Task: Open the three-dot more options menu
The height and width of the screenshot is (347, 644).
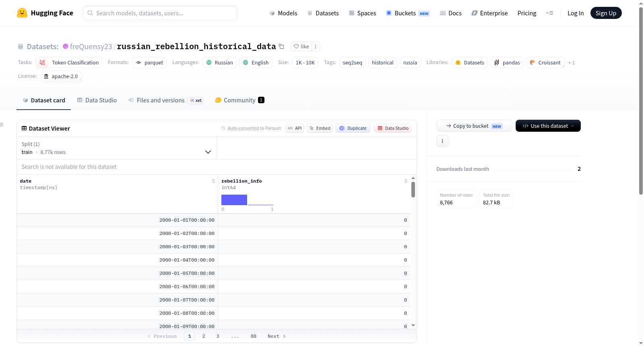Action: 442,141
